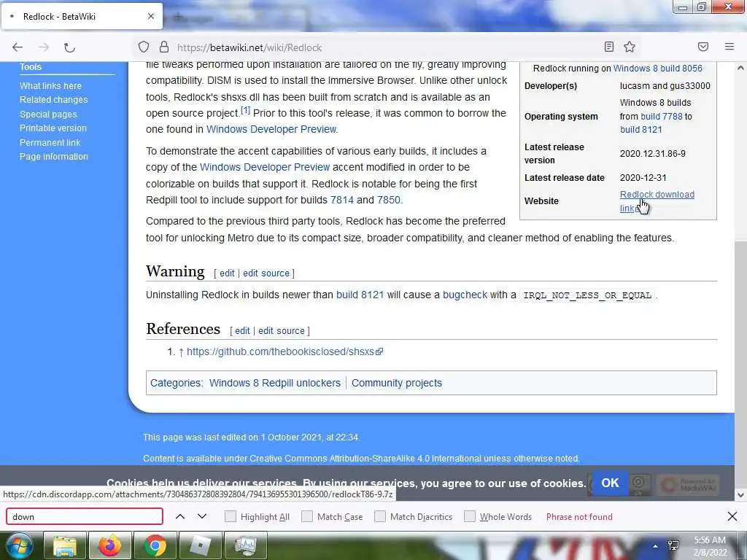Open the Windows Start button
The image size is (747, 560).
[19, 545]
